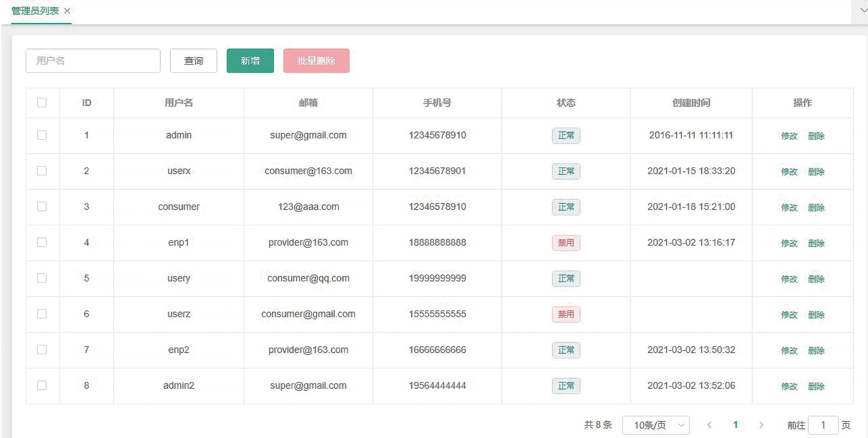Click username admin2 cell
This screenshot has height=438, width=868.
point(179,385)
